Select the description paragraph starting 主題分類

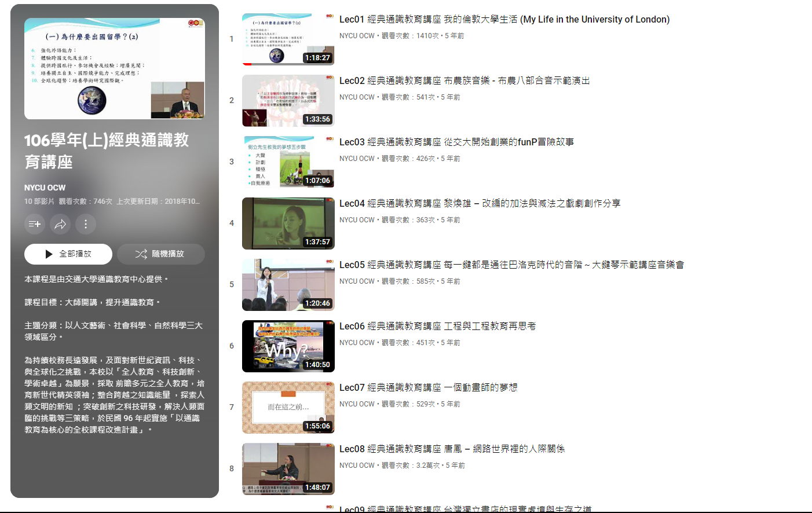coord(114,331)
